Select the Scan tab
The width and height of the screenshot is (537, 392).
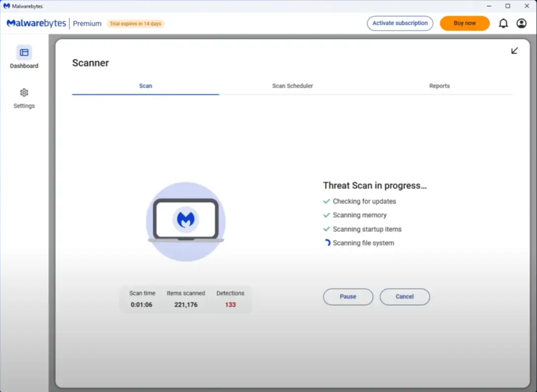point(145,86)
